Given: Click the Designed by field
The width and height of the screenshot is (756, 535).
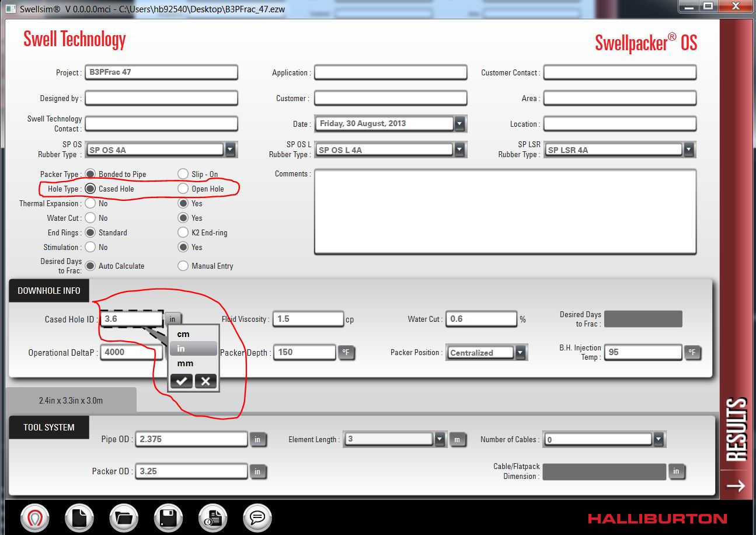Looking at the screenshot, I should point(161,98).
